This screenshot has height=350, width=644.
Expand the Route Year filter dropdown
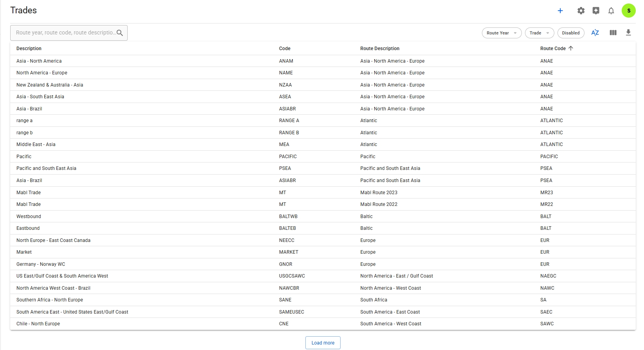pyautogui.click(x=501, y=33)
